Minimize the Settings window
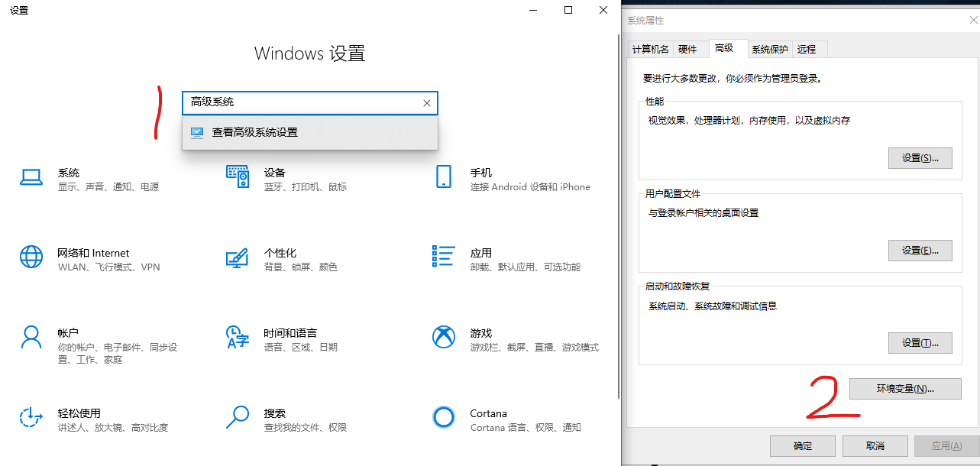This screenshot has width=980, height=466. tap(533, 10)
